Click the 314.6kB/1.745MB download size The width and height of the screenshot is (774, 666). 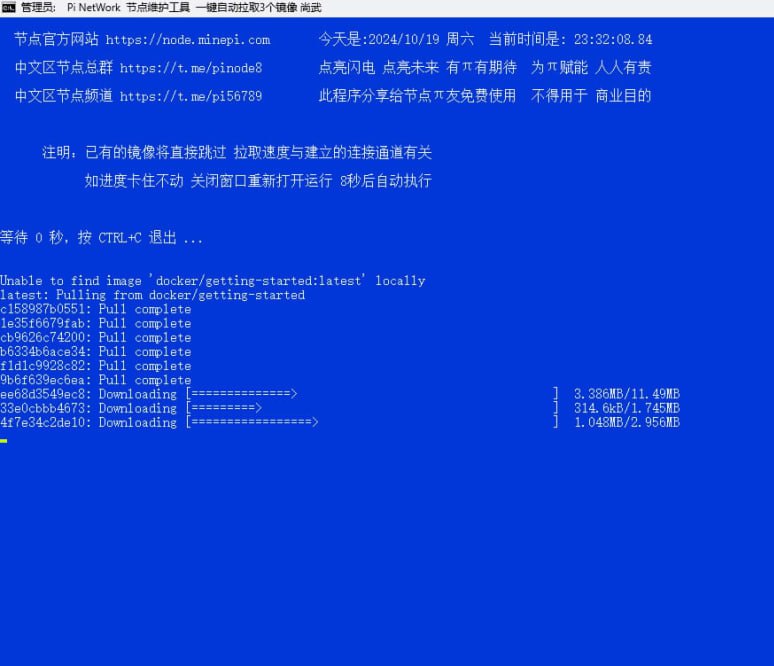point(626,408)
